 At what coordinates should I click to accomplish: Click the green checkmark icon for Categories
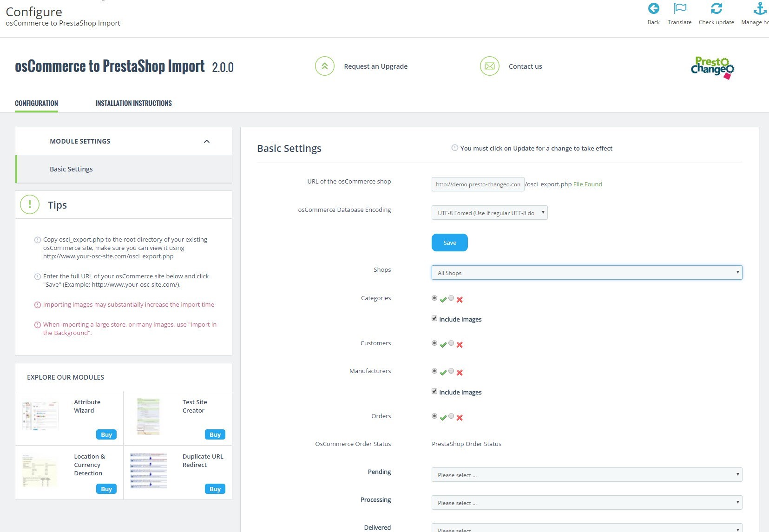coord(443,300)
